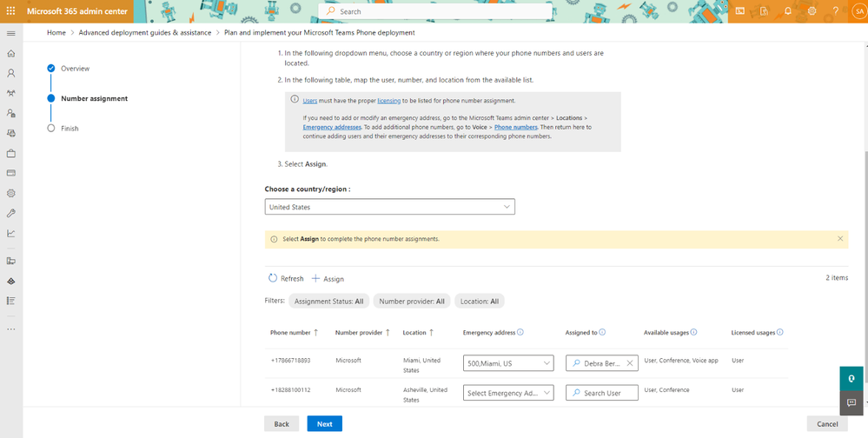Open Cloud Shell icon in header
This screenshot has width=868, height=438.
pos(740,11)
